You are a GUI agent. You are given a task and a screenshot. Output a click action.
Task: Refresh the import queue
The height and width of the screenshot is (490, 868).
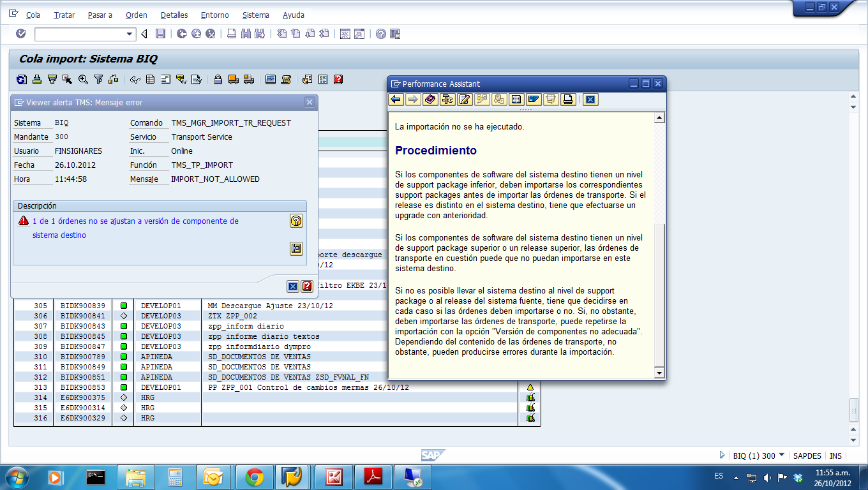[x=20, y=79]
